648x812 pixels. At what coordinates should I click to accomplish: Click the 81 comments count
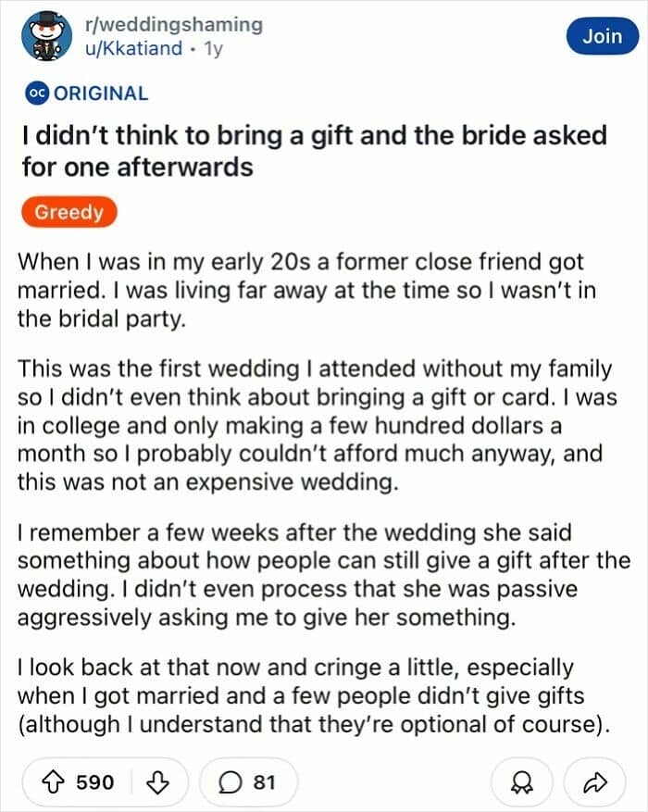(264, 782)
